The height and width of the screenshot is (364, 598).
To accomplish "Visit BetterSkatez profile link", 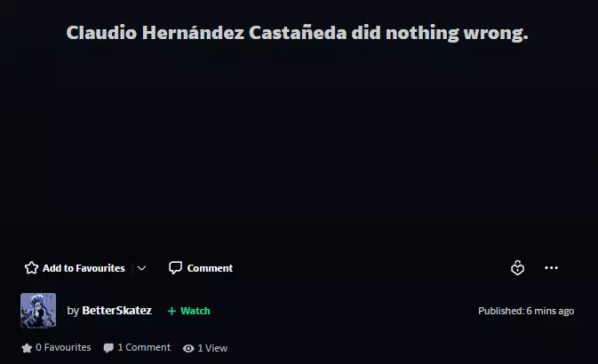I will pyautogui.click(x=116, y=311).
